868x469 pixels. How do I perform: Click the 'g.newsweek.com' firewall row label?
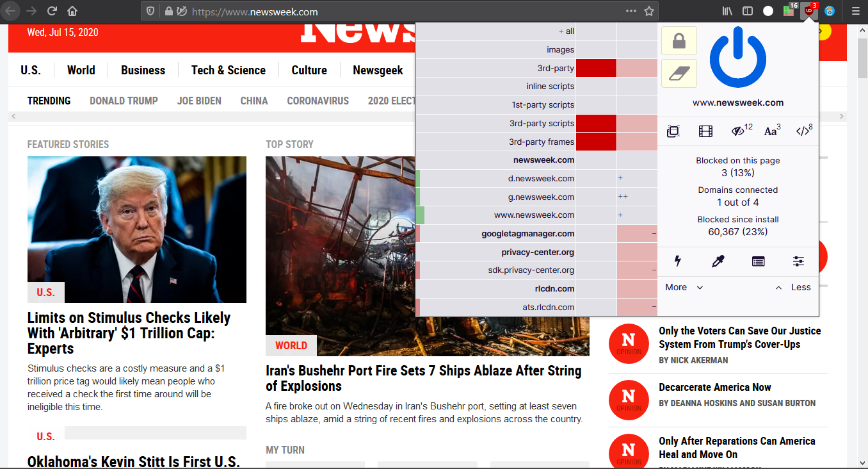tap(495, 197)
